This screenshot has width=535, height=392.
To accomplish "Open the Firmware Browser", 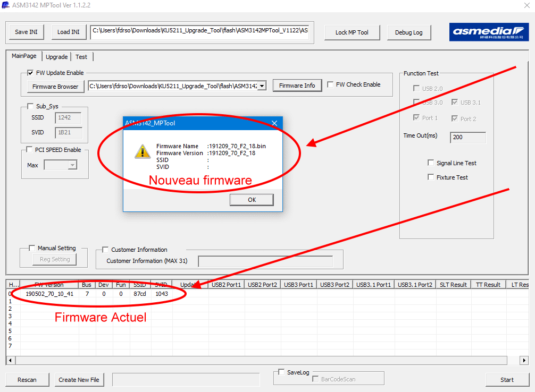I will [55, 87].
